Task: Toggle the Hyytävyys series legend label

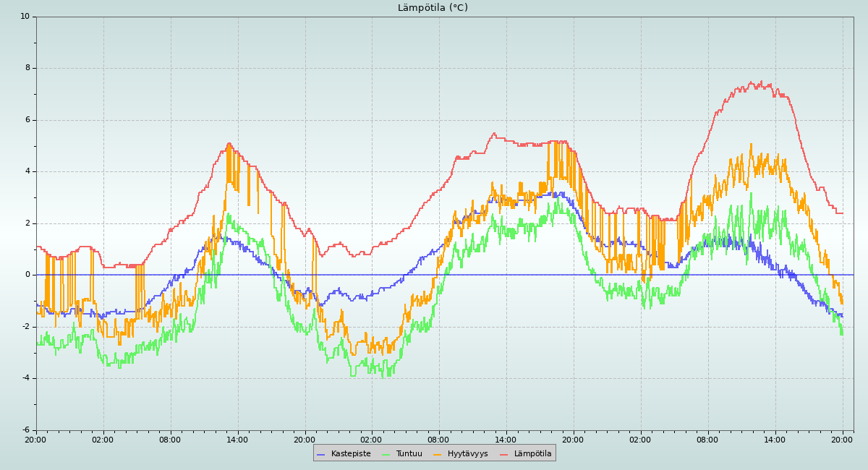Action: 467,454
